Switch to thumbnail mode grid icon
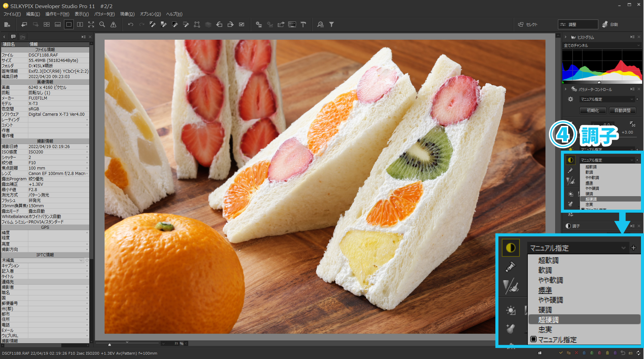The height and width of the screenshot is (359, 644). [x=47, y=25]
